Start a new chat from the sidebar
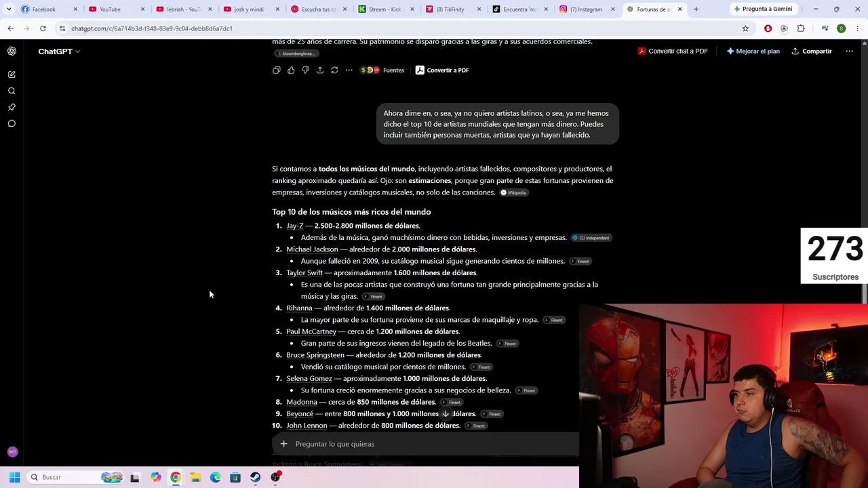 click(x=12, y=75)
